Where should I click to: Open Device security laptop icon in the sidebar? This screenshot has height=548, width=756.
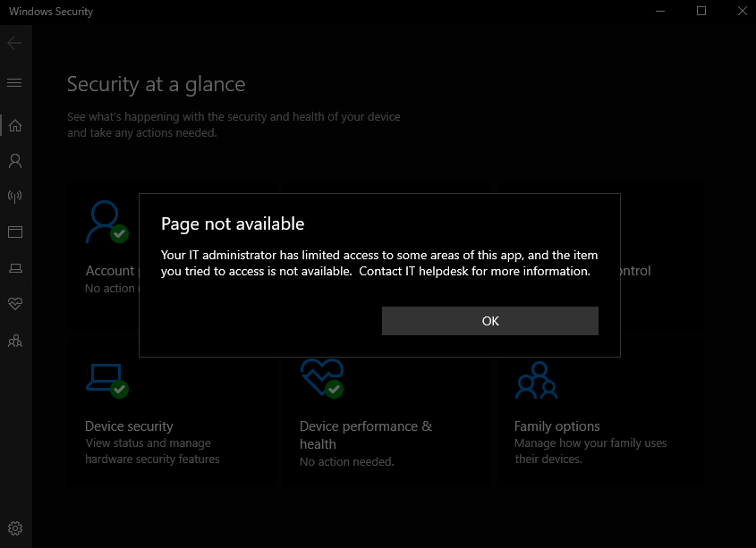click(x=15, y=268)
